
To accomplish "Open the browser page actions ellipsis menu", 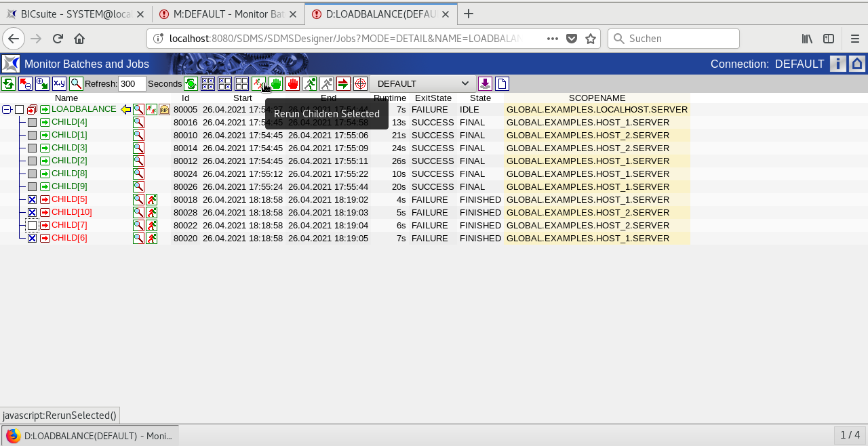I will click(553, 39).
